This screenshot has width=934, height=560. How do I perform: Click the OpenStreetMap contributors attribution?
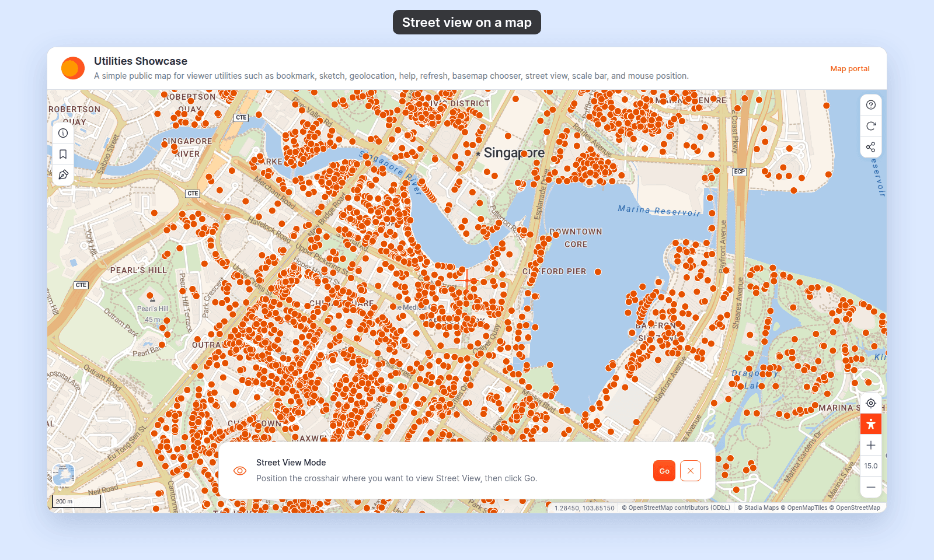(x=676, y=508)
